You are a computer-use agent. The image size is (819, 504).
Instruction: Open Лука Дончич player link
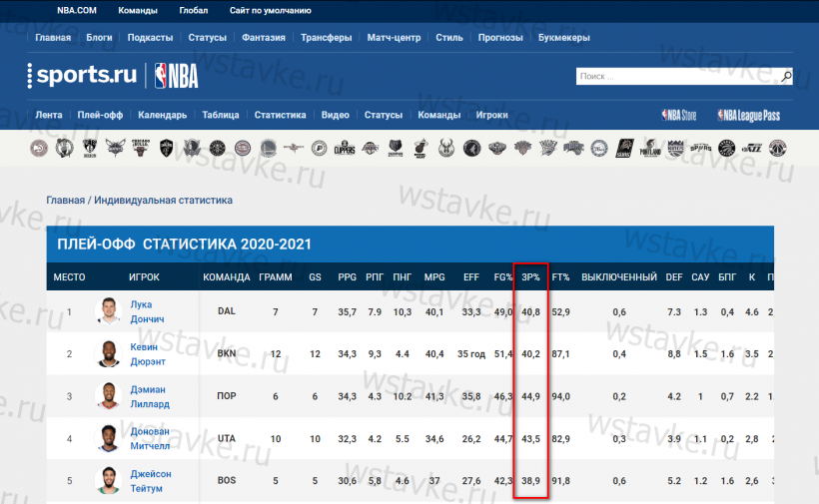147,311
